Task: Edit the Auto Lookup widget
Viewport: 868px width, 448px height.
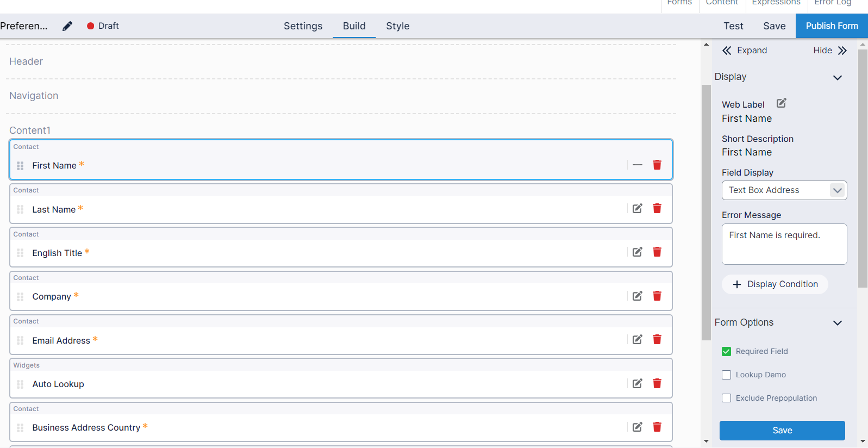Action: [x=637, y=384]
